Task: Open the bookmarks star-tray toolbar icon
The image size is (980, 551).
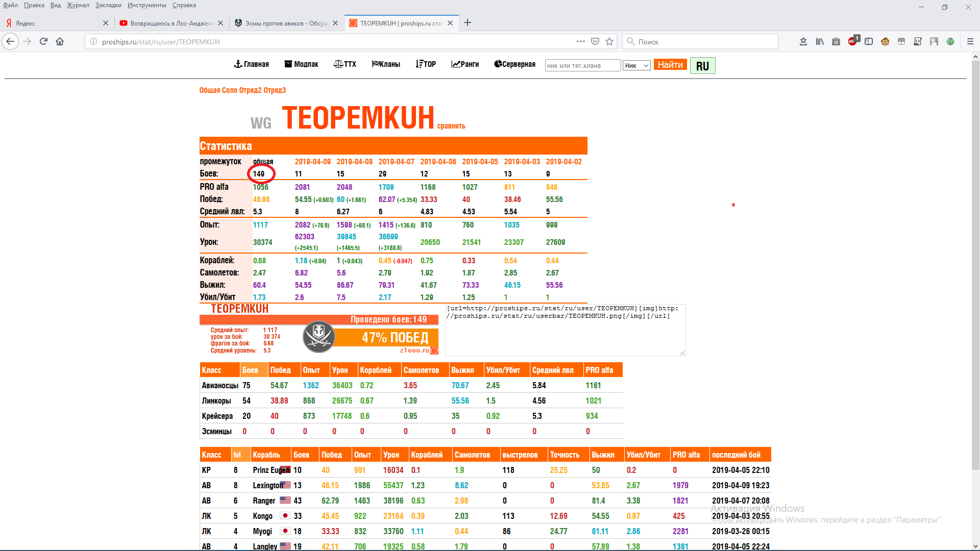Action: 803,41
